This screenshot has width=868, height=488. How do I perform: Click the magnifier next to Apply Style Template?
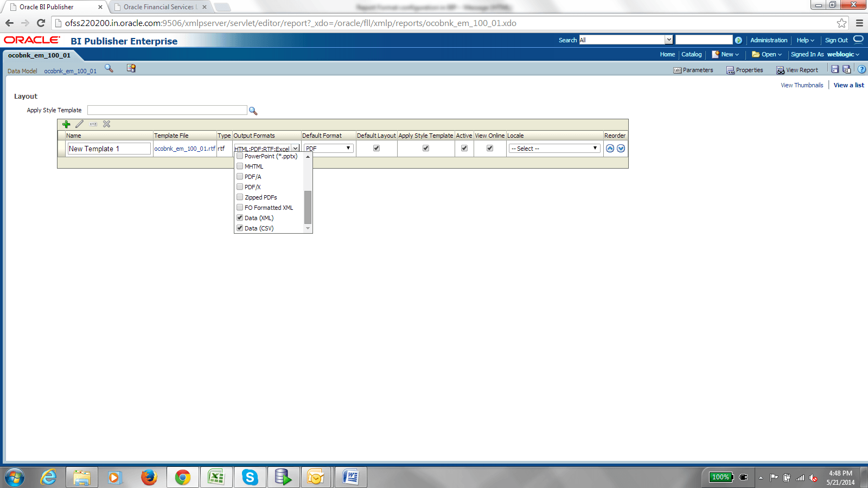[253, 111]
